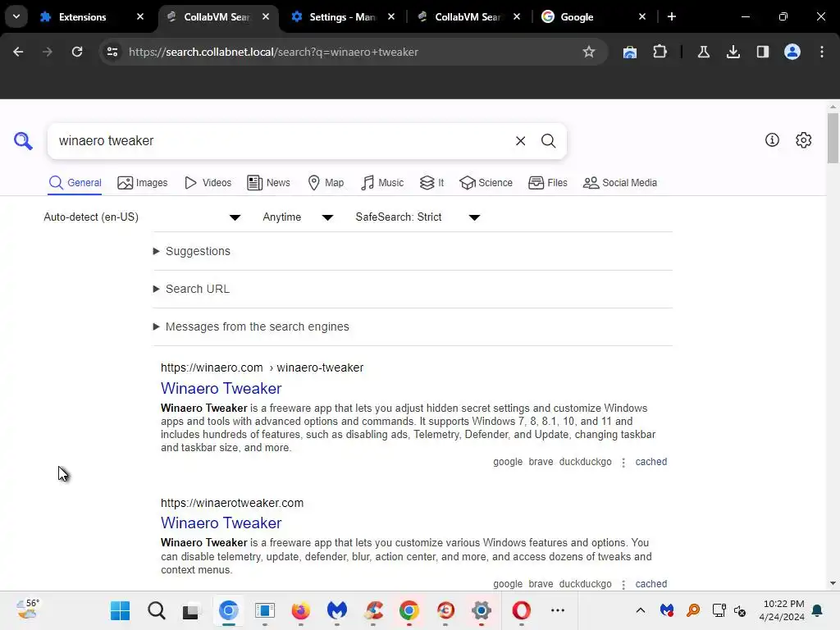Select the It search category
Viewport: 840px width, 630px height.
coord(431,183)
